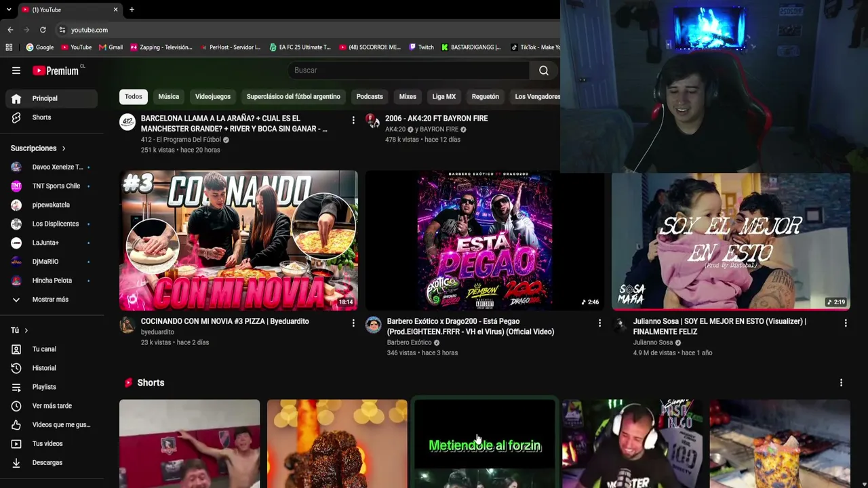Play the Soy el mejor en esto thumbnail
This screenshot has height=488, width=868.
730,242
